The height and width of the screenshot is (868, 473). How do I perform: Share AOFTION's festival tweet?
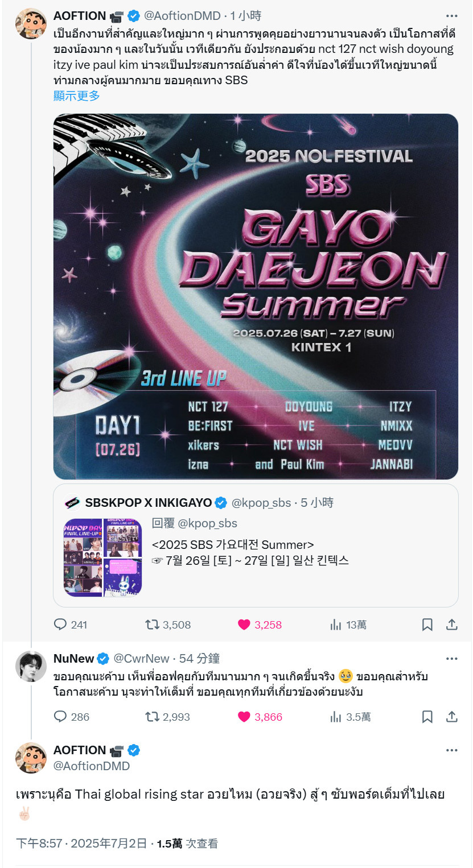(452, 625)
